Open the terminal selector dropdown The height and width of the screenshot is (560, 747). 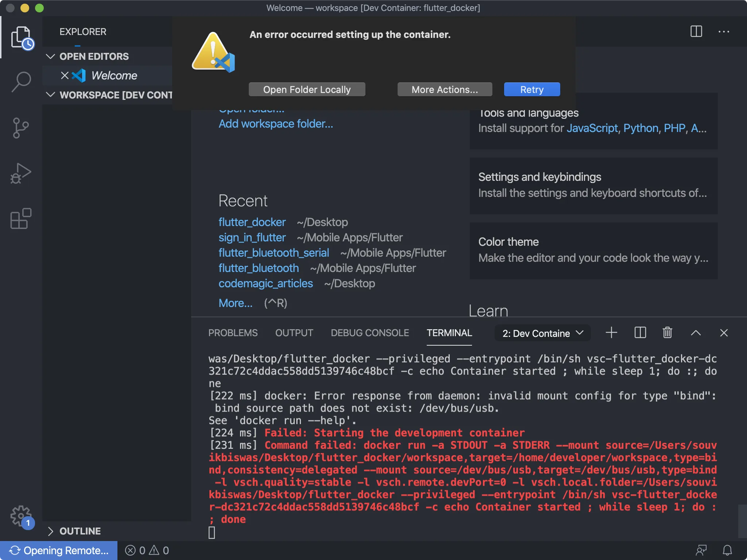pos(542,333)
